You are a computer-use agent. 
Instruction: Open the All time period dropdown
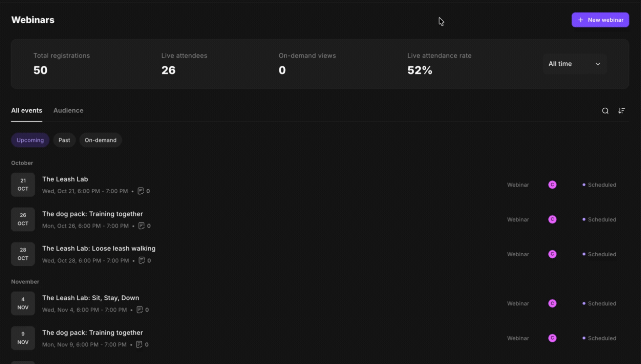(575, 64)
